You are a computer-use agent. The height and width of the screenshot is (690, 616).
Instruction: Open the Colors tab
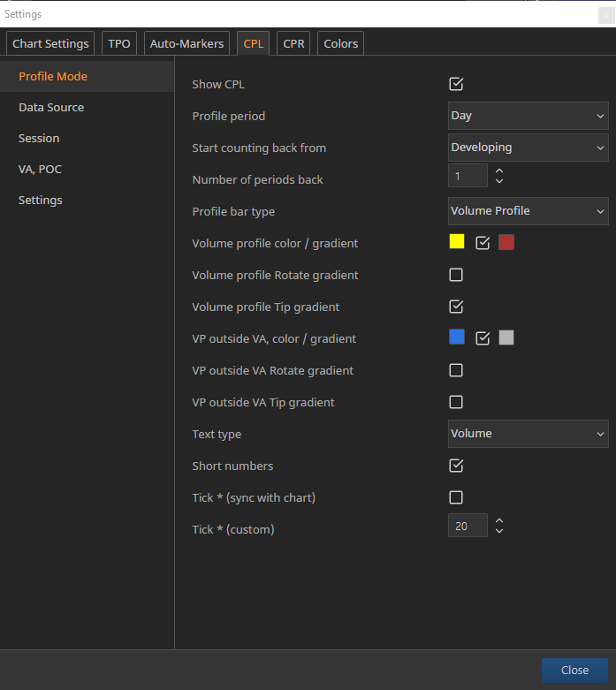[340, 43]
